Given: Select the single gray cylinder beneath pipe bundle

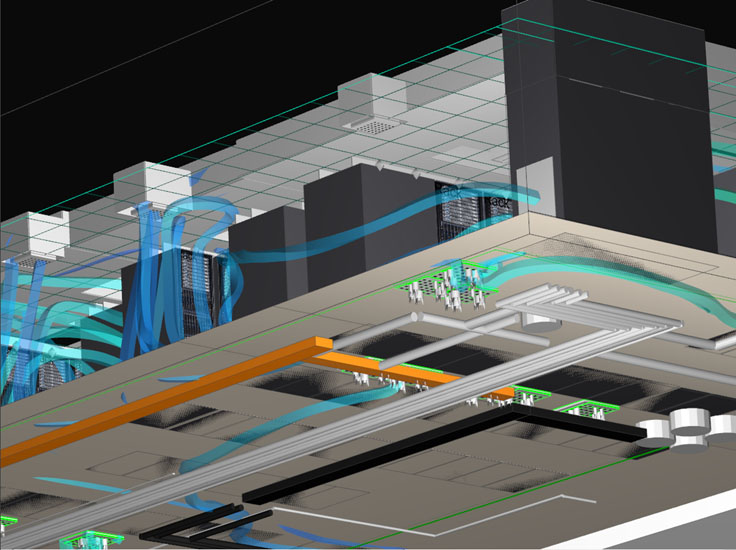Looking at the screenshot, I should [x=540, y=322].
